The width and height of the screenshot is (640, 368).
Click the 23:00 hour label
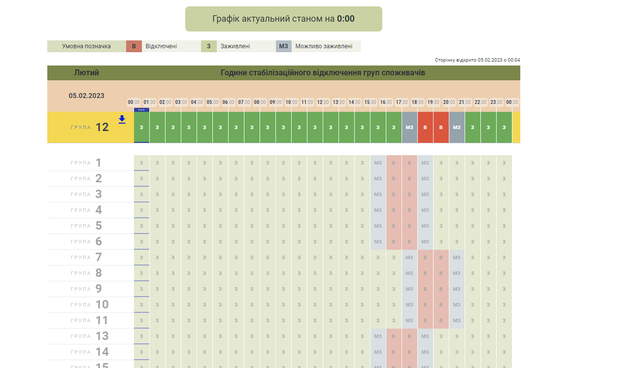click(496, 102)
